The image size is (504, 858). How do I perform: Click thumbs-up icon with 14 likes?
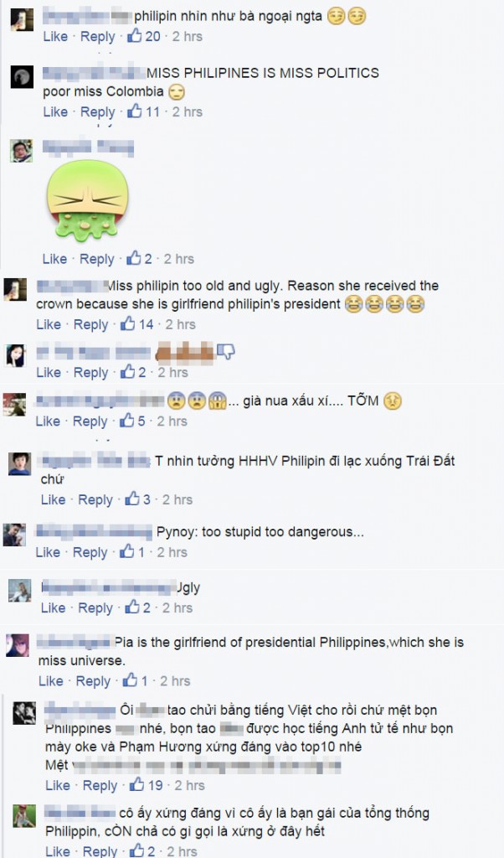(x=128, y=324)
